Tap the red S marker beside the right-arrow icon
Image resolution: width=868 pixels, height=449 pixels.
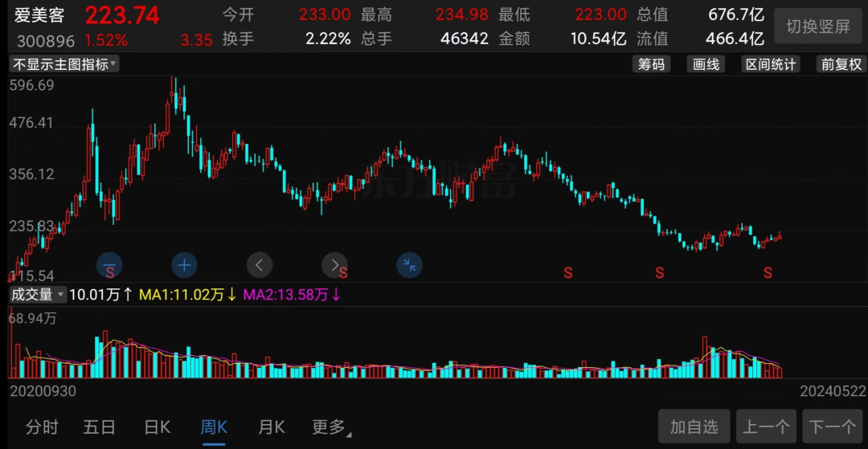pyautogui.click(x=343, y=272)
